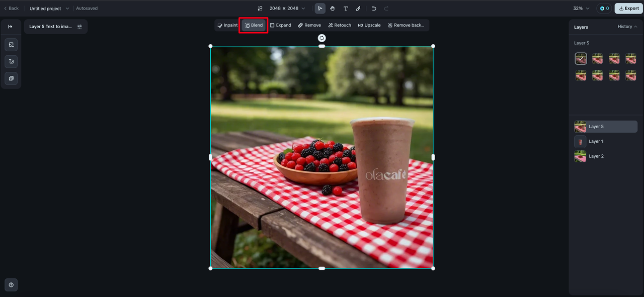
Task: Select Layer 2 in the layers list
Action: click(x=606, y=156)
